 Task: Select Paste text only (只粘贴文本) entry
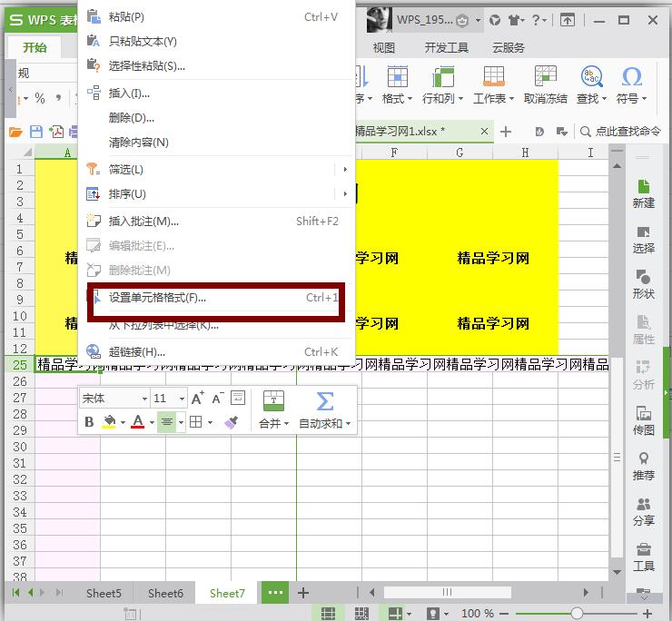[x=216, y=42]
